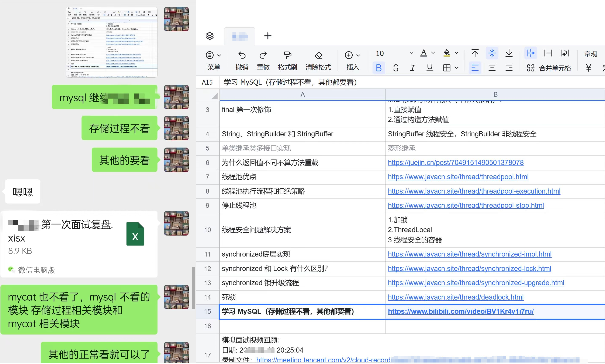Open the juejin.cn post link
The height and width of the screenshot is (364, 605).
click(456, 162)
